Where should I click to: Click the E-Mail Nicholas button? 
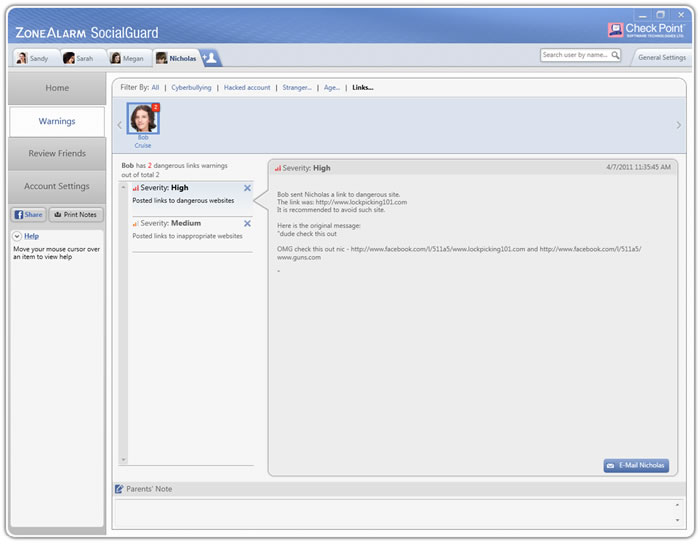(636, 466)
